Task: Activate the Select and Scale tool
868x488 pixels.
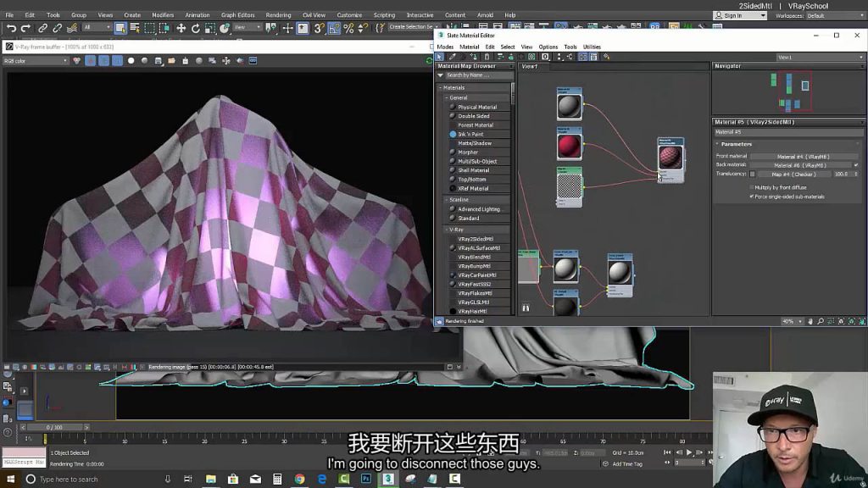Action: click(210, 28)
